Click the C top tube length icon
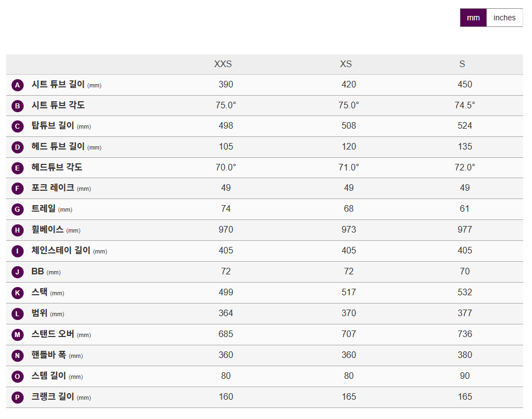Screen dimensions: 532x419 click(x=18, y=126)
